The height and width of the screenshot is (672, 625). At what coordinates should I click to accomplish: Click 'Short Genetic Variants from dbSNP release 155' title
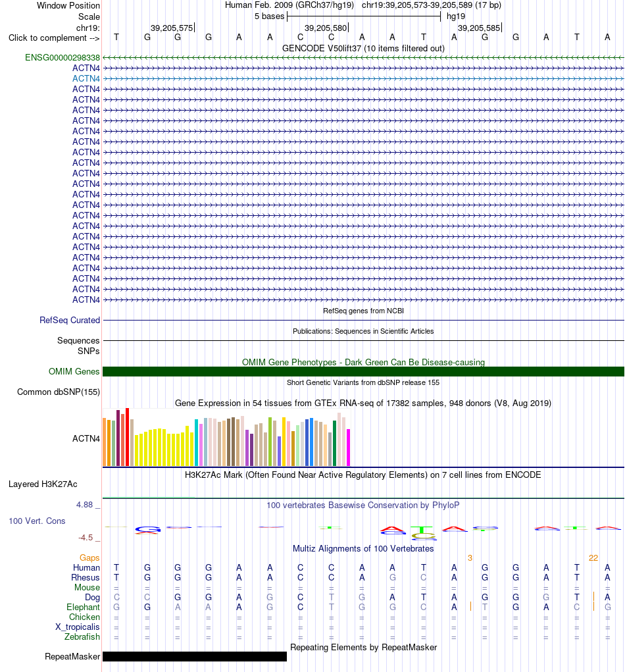click(363, 382)
